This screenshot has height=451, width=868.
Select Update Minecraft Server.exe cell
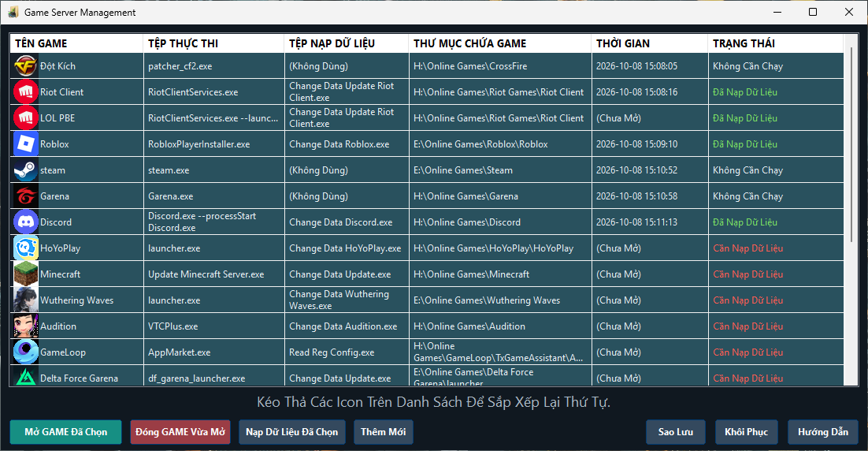click(x=213, y=274)
